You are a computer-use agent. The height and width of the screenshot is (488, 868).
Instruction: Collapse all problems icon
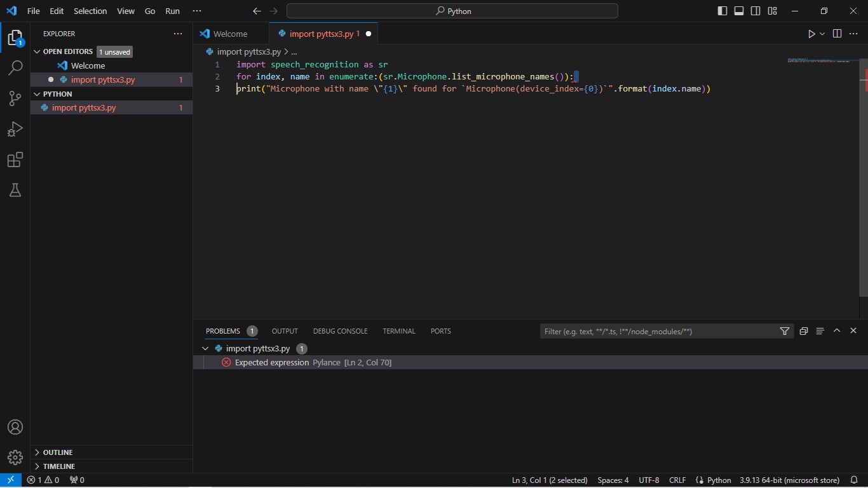[803, 331]
